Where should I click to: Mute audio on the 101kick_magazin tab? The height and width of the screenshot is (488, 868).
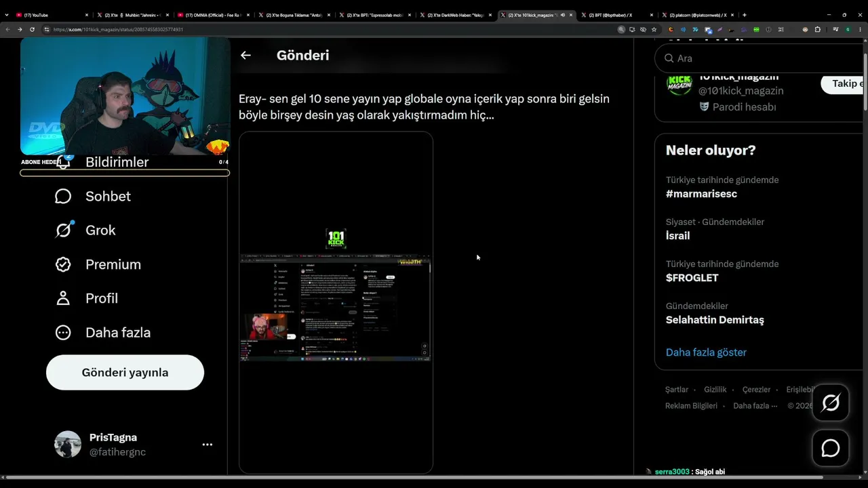pos(563,15)
